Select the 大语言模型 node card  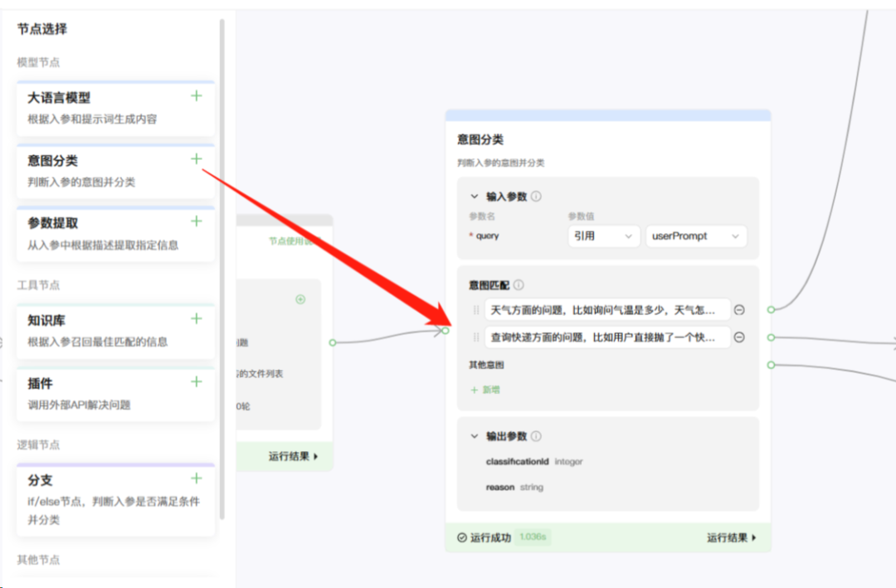pyautogui.click(x=115, y=109)
